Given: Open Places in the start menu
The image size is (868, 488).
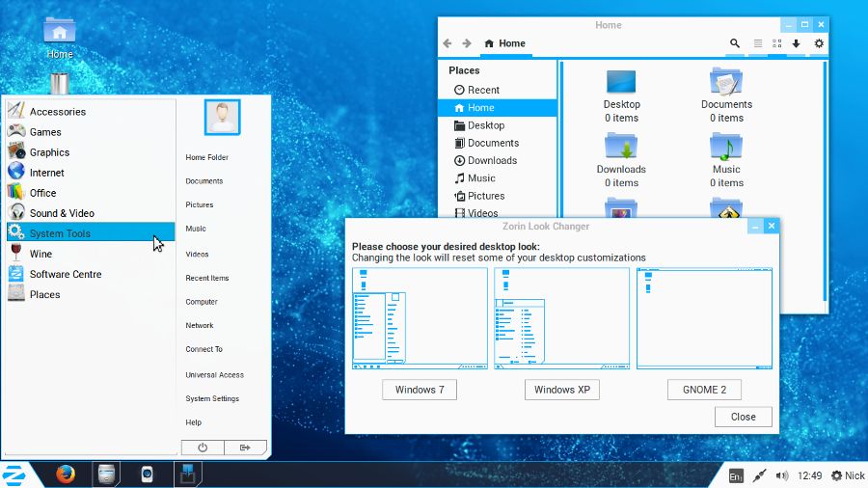Looking at the screenshot, I should (x=91, y=294).
